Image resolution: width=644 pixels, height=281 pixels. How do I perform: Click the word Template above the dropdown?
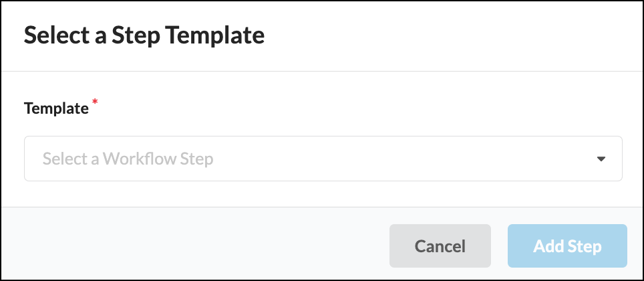point(56,108)
